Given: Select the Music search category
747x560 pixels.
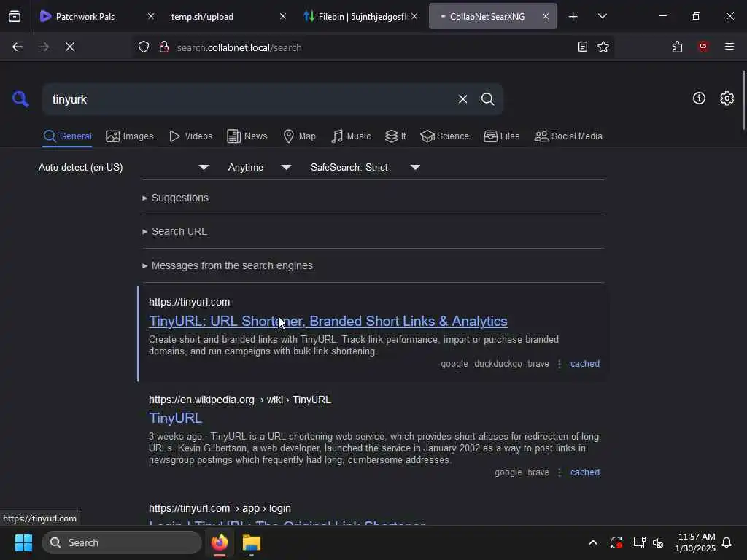Looking at the screenshot, I should 351,136.
